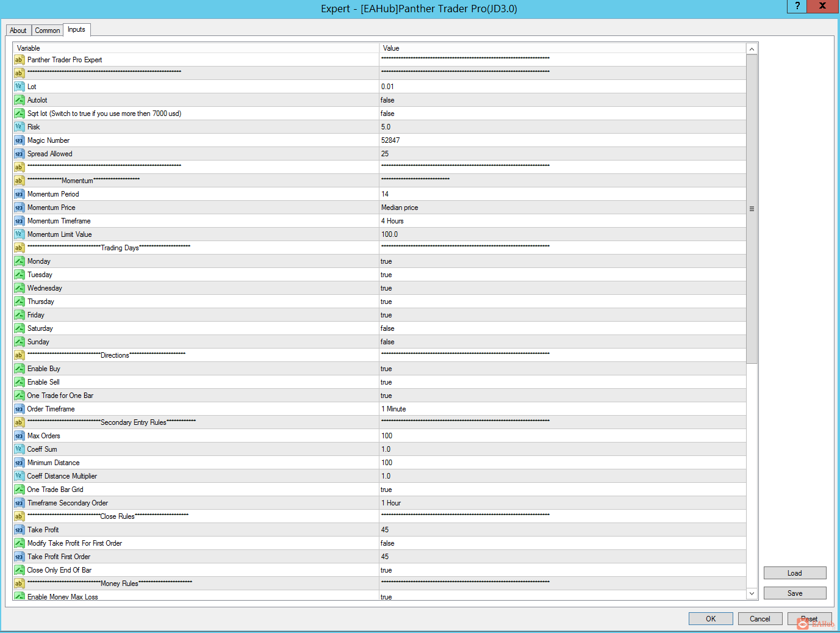This screenshot has width=840, height=633.
Task: Edit the Risk value 5.0
Action: [x=562, y=127]
